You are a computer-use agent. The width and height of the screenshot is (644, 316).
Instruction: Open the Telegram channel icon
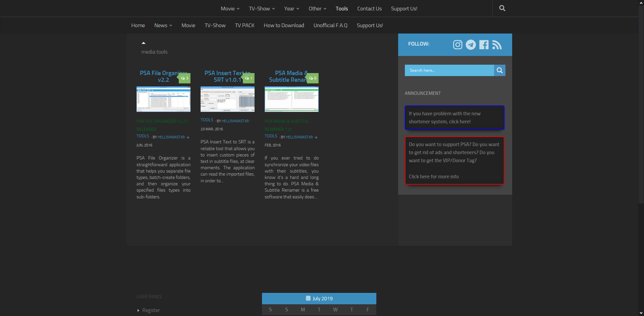[471, 45]
